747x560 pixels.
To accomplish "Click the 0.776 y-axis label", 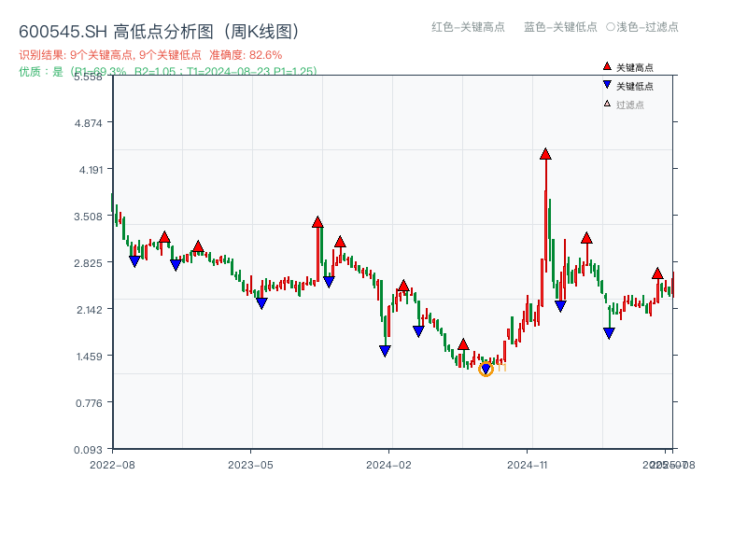I will (x=89, y=403).
